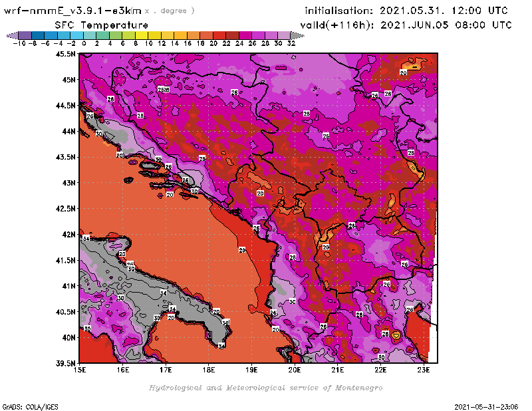The width and height of the screenshot is (532, 411).
Task: Click the 'SFC Temperature' heading
Action: pyautogui.click(x=102, y=25)
